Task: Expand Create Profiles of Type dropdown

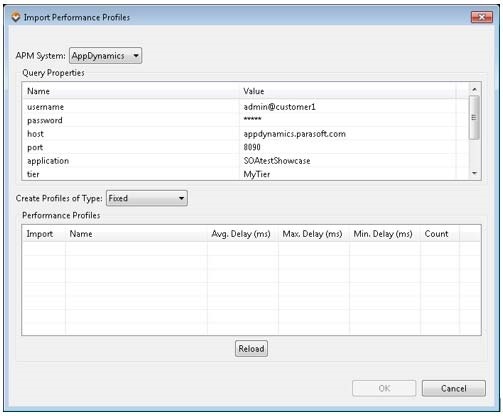Action: [146, 198]
